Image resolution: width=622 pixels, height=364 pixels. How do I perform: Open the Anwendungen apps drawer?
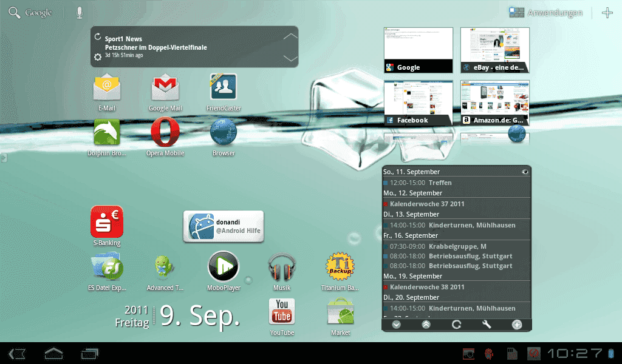click(x=546, y=13)
